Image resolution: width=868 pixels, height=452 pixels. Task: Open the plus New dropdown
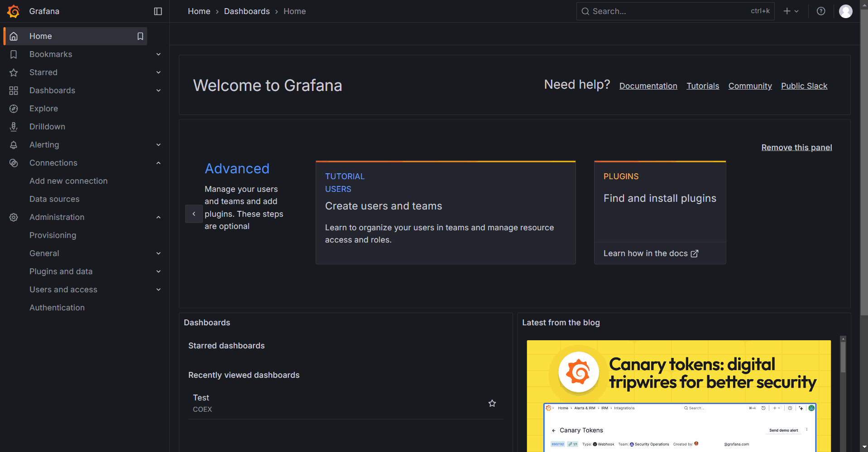point(791,11)
